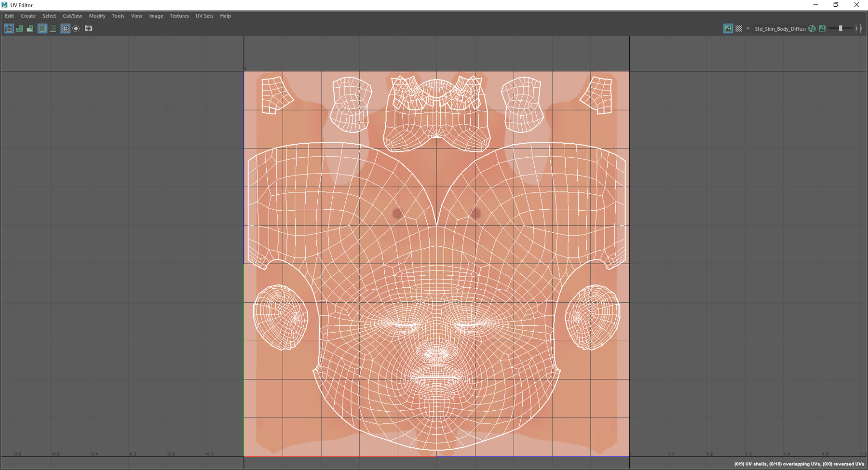This screenshot has height=470, width=868.
Task: Close the UV Editor window
Action: click(856, 5)
